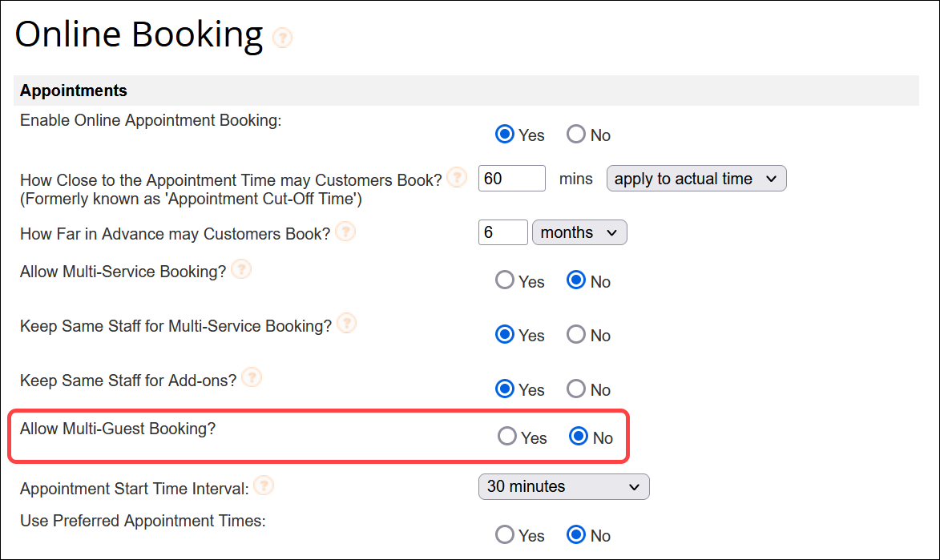Image resolution: width=940 pixels, height=560 pixels.
Task: Open help icon for Appointment Start Time Interval
Action: 264,485
